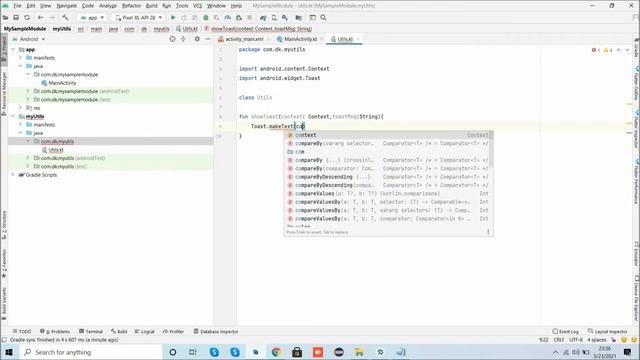Open the File menu
Viewport: 640px width, 360px height.
[17, 6]
